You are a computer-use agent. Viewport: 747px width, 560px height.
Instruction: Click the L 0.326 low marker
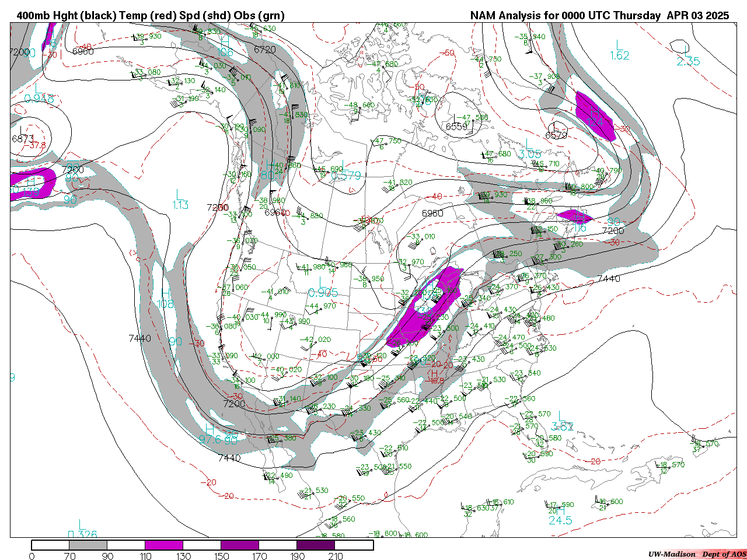click(x=82, y=530)
